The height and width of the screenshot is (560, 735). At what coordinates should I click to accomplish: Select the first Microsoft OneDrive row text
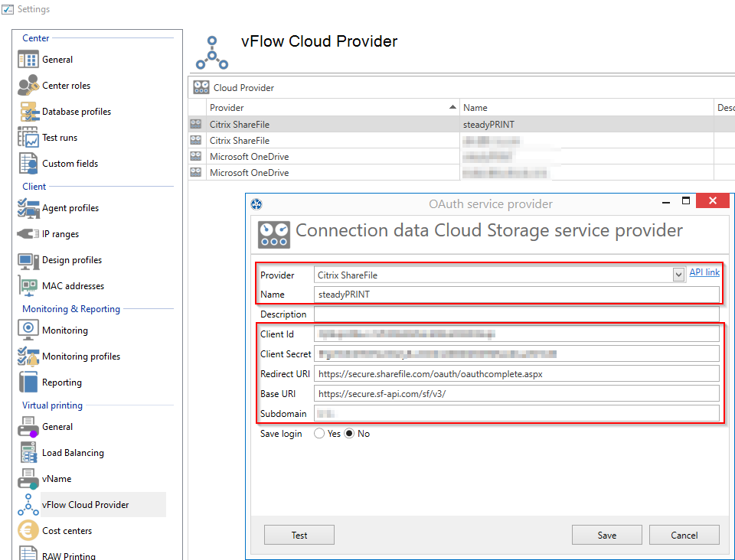pyautogui.click(x=249, y=156)
